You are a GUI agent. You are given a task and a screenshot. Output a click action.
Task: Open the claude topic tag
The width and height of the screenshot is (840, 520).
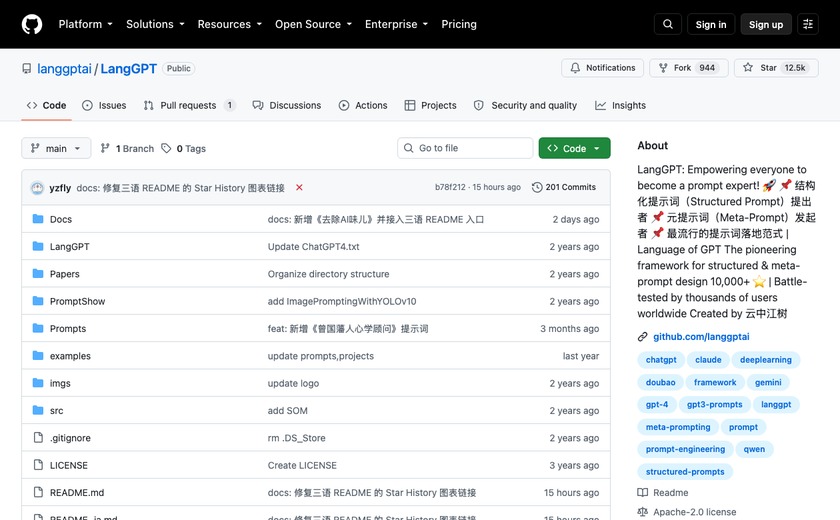708,360
